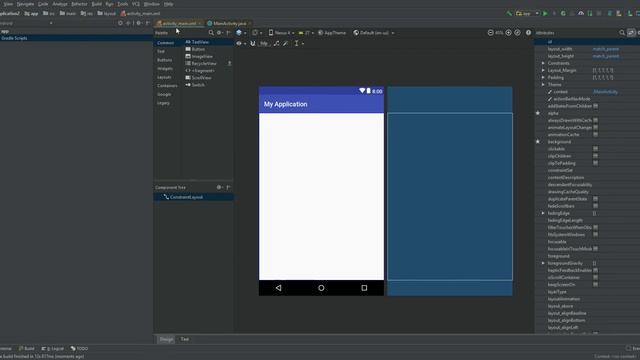
Task: Open the Tools menu
Action: (x=122, y=4)
